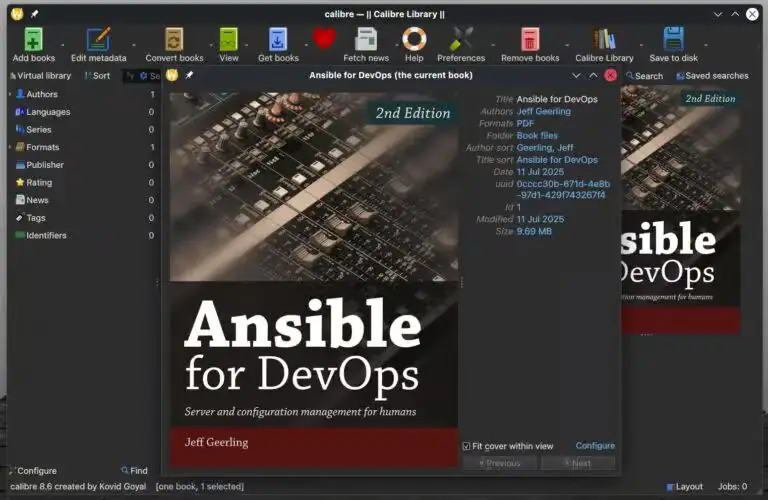
Task: Open Saved searches
Action: tap(712, 76)
